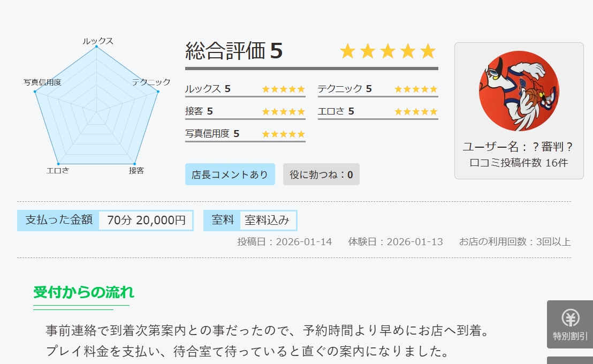Image resolution: width=593 pixels, height=364 pixels.
Task: Click the ルックス label on radar chart
Action: point(98,41)
